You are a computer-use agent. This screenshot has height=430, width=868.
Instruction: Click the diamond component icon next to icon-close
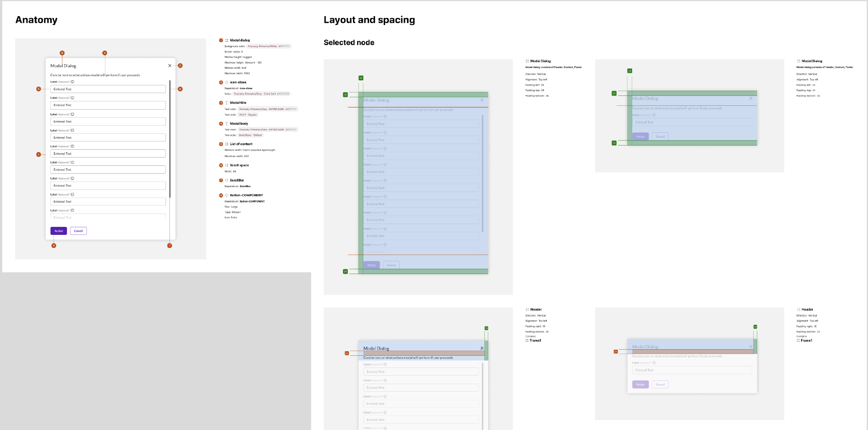tap(226, 82)
